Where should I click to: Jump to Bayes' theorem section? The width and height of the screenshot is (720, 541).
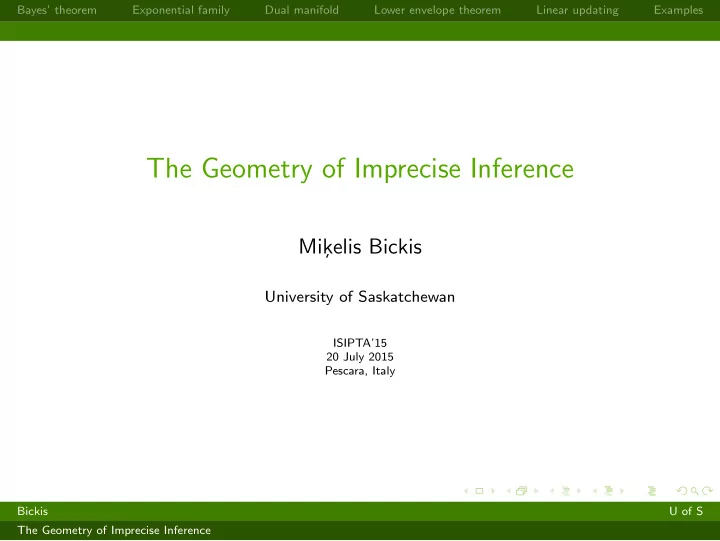[57, 10]
